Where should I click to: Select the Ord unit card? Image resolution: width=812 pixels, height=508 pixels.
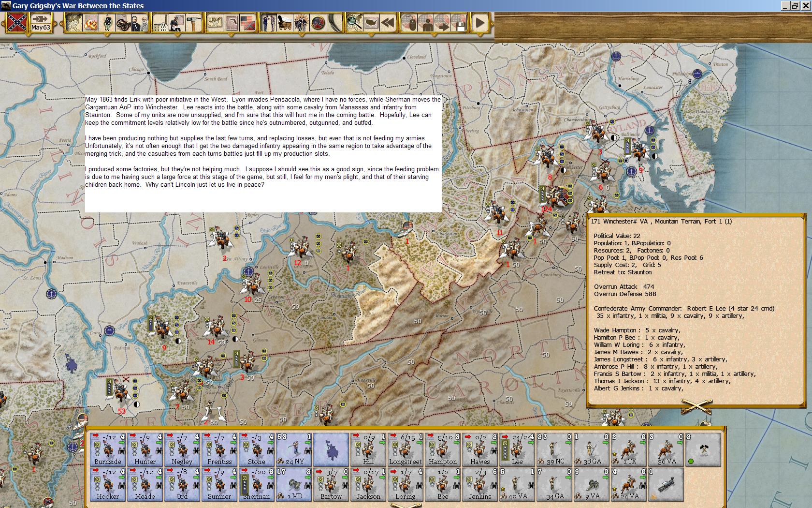coord(182,484)
